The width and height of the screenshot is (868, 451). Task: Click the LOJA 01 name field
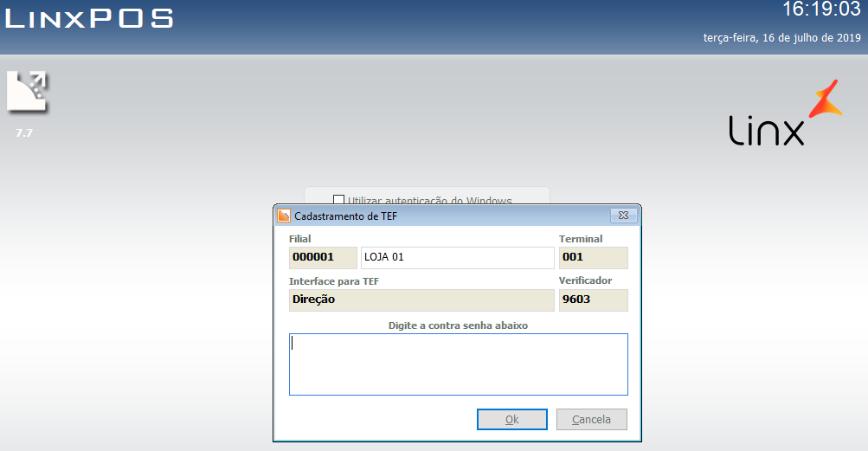457,258
